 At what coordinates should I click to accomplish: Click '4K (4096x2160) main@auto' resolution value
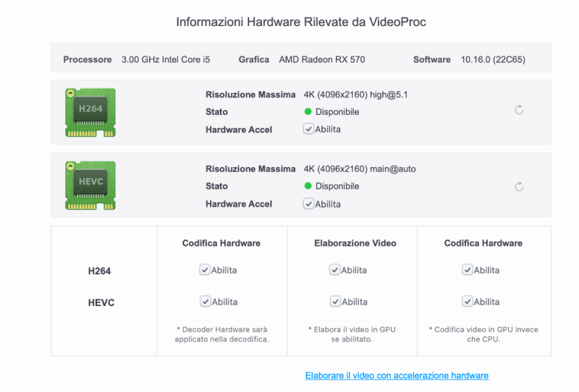(360, 169)
